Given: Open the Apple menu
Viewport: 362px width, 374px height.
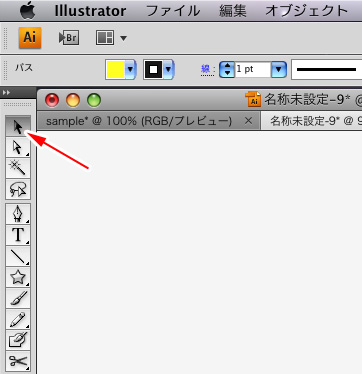Looking at the screenshot, I should [x=28, y=11].
